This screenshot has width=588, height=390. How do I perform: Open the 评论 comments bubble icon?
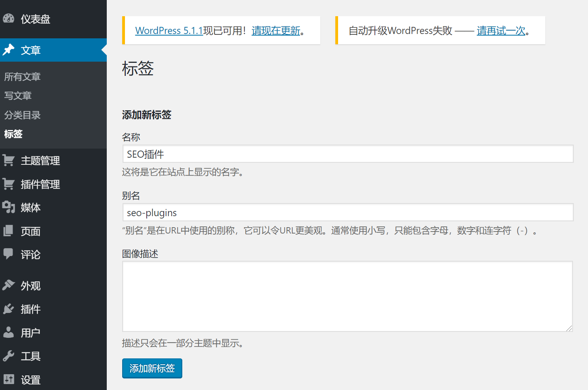click(9, 254)
